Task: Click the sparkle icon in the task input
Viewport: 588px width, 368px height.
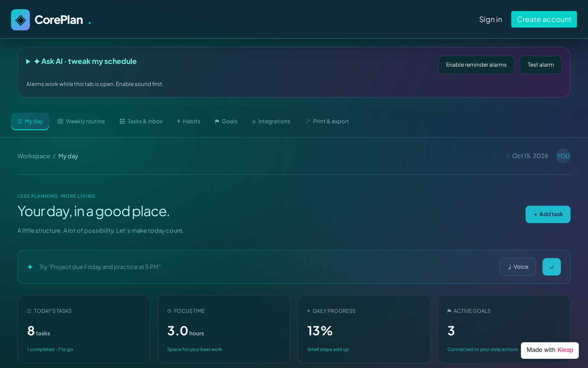Action: pyautogui.click(x=30, y=267)
